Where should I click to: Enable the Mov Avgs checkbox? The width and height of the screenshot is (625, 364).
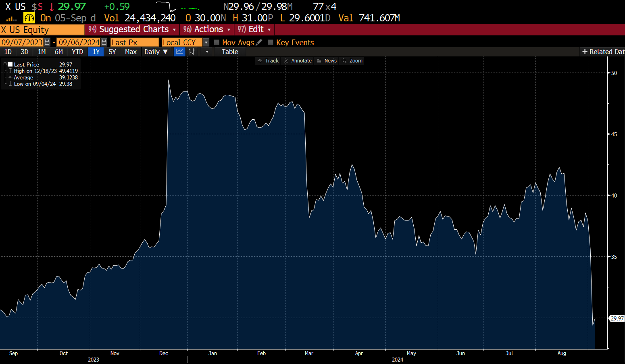point(217,42)
